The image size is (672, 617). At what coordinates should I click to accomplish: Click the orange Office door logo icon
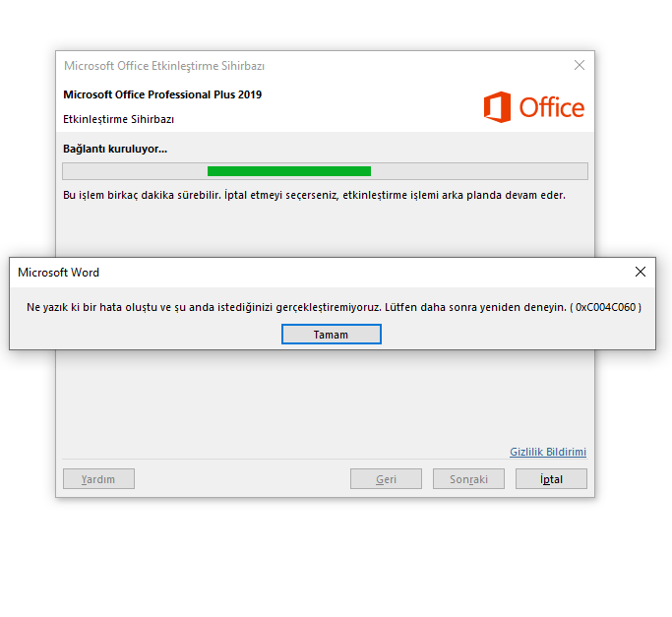(497, 106)
